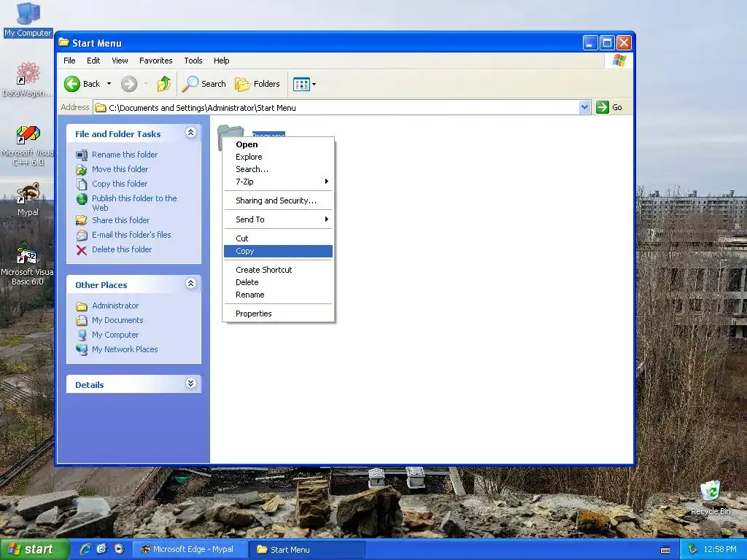This screenshot has width=747, height=560.
Task: Click the Move this folder link
Action: [x=120, y=169]
